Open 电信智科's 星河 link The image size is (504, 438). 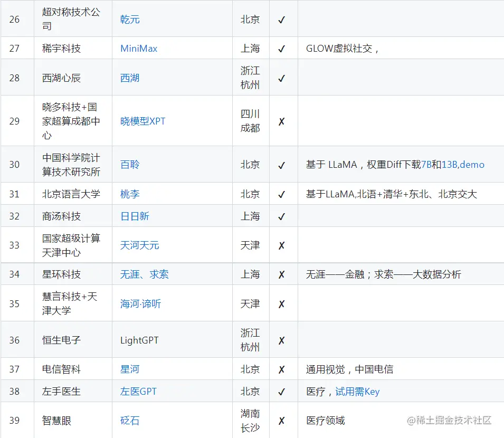coord(129,369)
